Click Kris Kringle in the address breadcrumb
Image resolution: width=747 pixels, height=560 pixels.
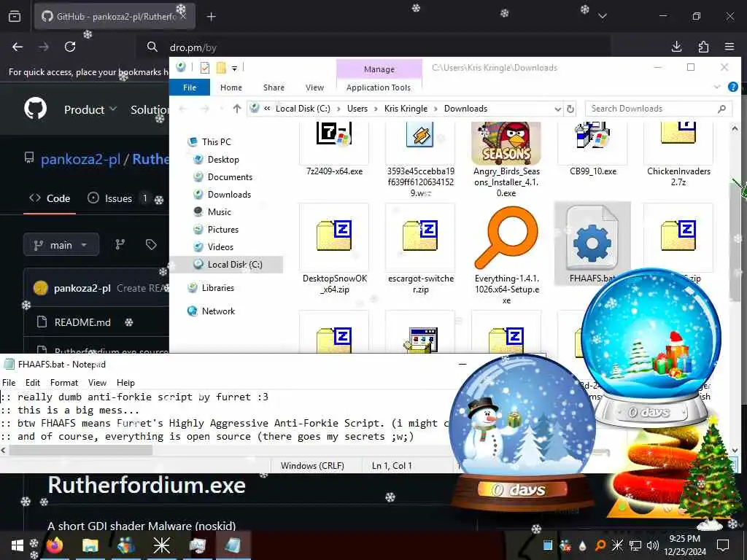coord(406,109)
